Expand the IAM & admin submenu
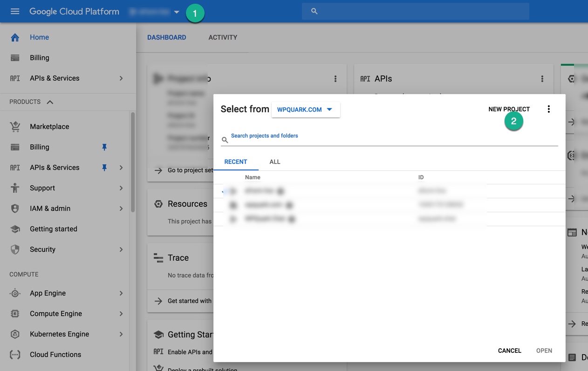588x371 pixels. 121,209
